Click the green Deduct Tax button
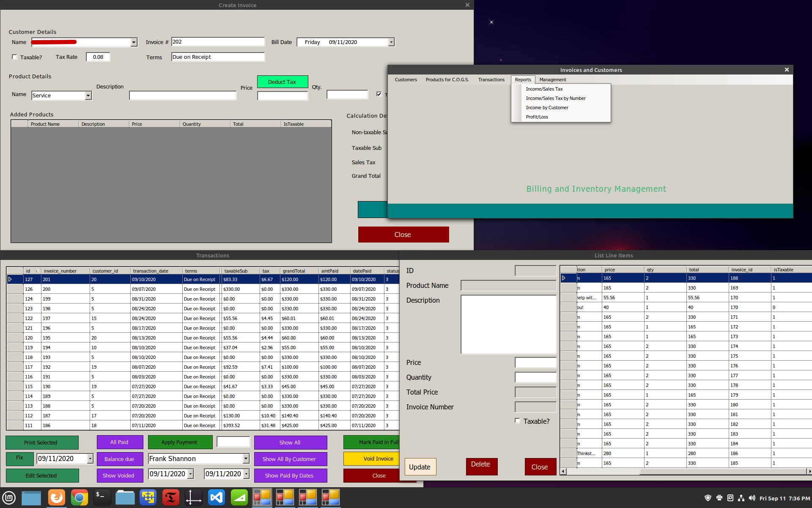 [x=283, y=82]
